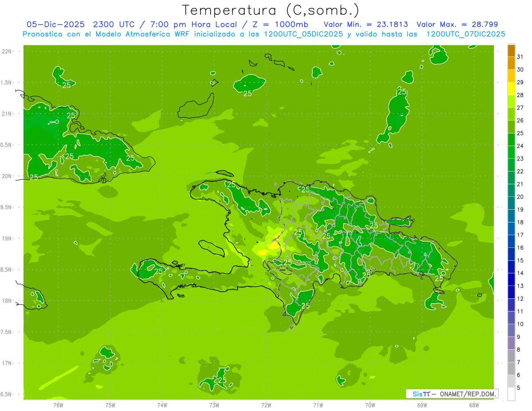Click the colorbar scale number "15"

[x=520, y=260]
